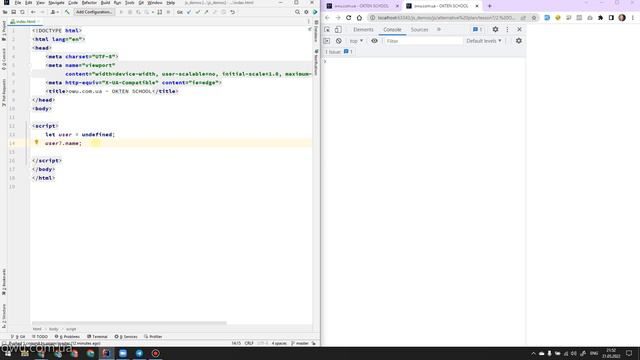Click the browser Forward arrow

click(x=338, y=18)
